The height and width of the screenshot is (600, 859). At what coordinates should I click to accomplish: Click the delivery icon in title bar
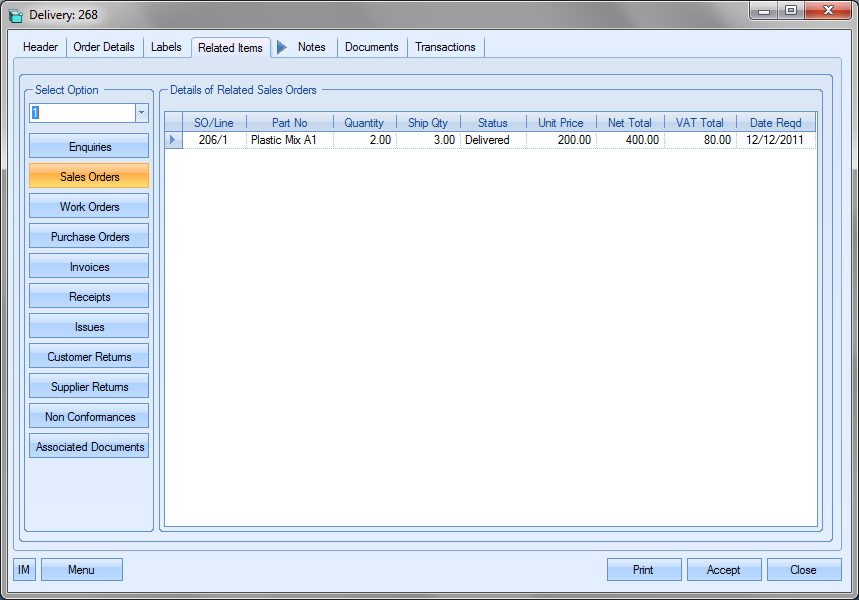tap(15, 15)
